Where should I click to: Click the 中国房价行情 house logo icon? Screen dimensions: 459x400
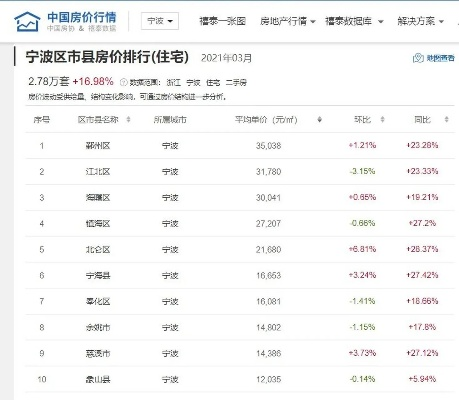click(27, 22)
